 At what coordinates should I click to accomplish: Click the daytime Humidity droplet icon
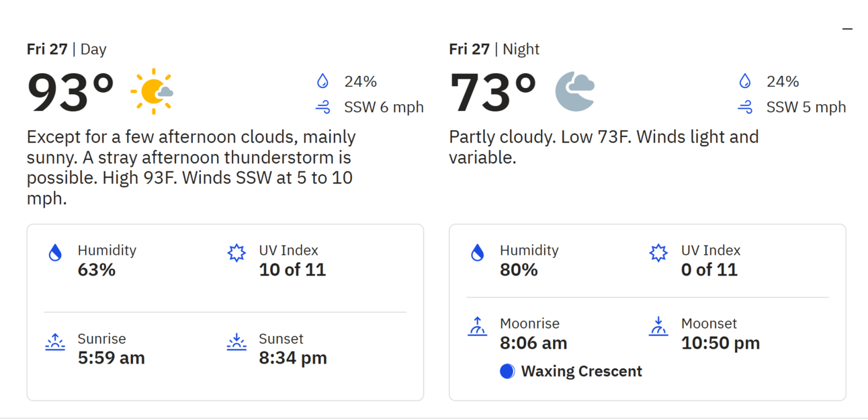(x=55, y=253)
